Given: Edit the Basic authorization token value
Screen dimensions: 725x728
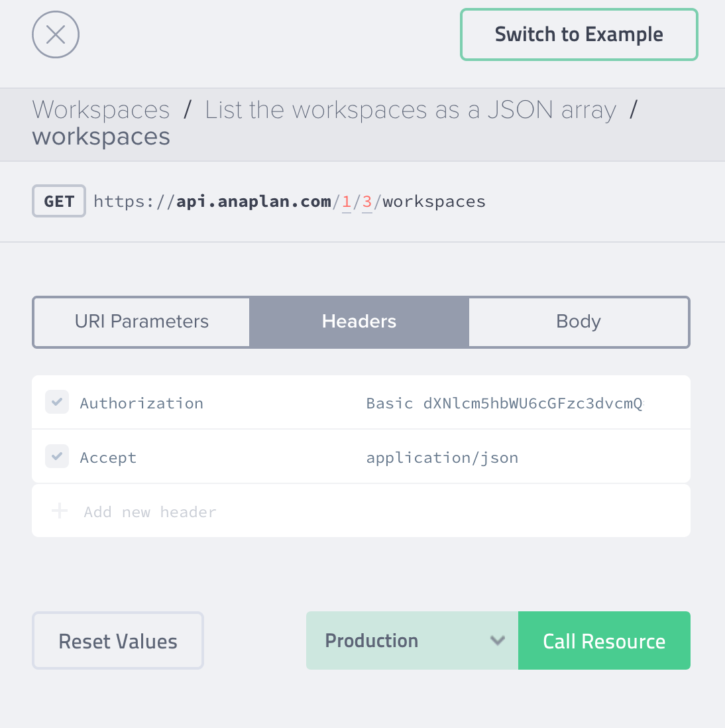Looking at the screenshot, I should click(505, 403).
